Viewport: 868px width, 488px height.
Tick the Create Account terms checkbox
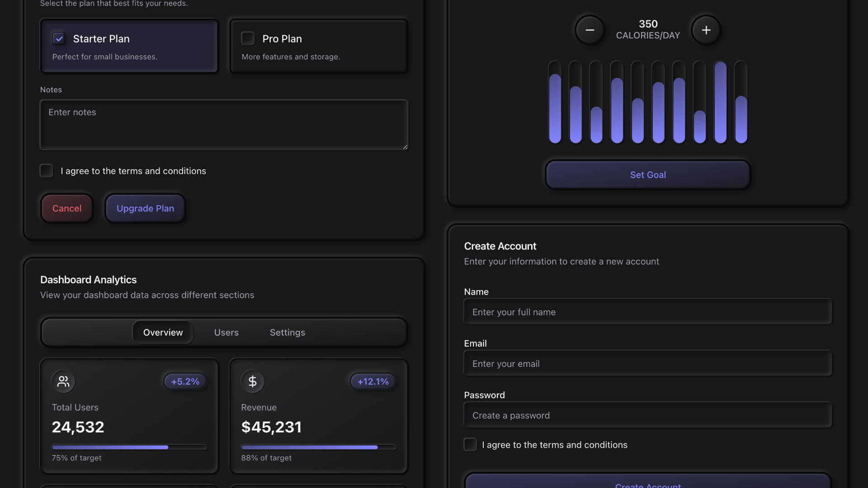click(470, 445)
